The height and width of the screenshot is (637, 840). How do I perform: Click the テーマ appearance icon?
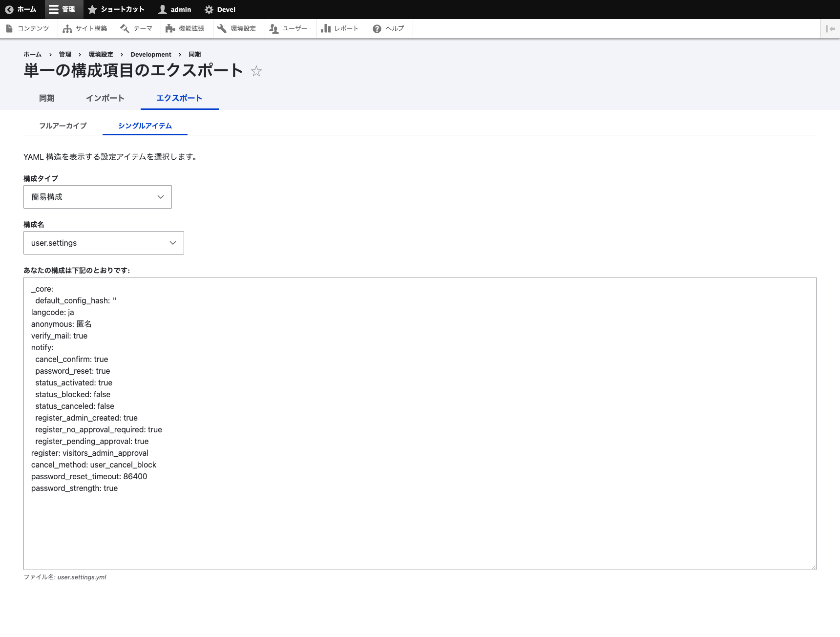125,29
